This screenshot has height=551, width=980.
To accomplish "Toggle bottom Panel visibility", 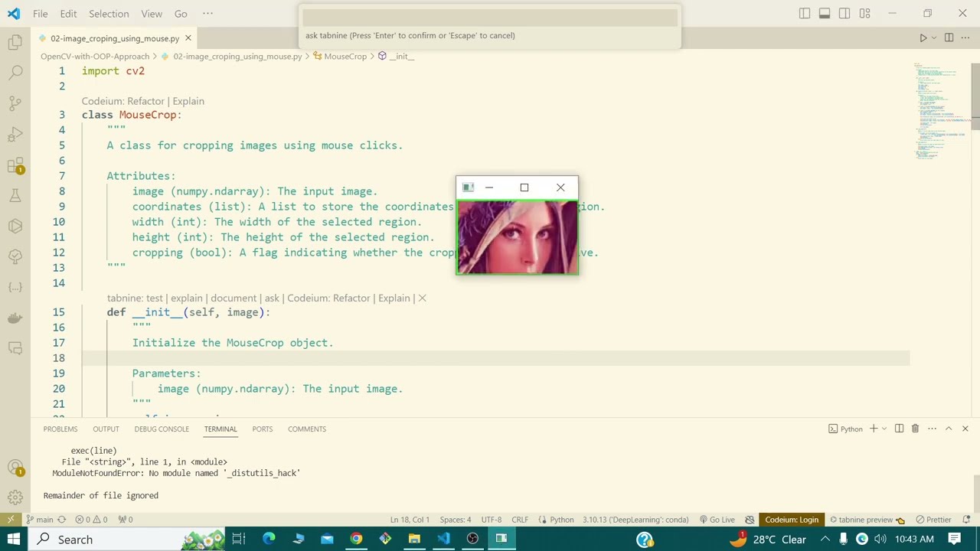I will tap(825, 13).
